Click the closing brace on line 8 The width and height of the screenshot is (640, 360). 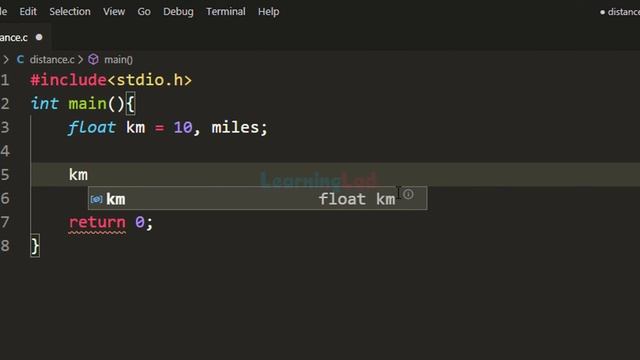click(35, 246)
